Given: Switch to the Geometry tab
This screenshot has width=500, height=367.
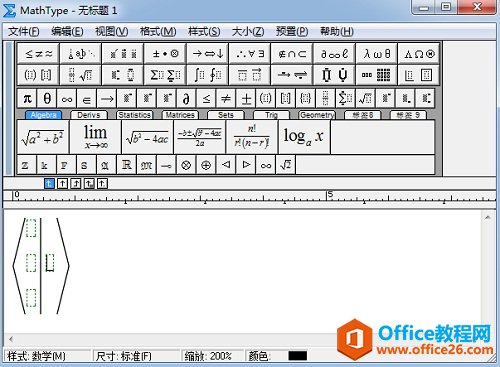Looking at the screenshot, I should pyautogui.click(x=317, y=115).
